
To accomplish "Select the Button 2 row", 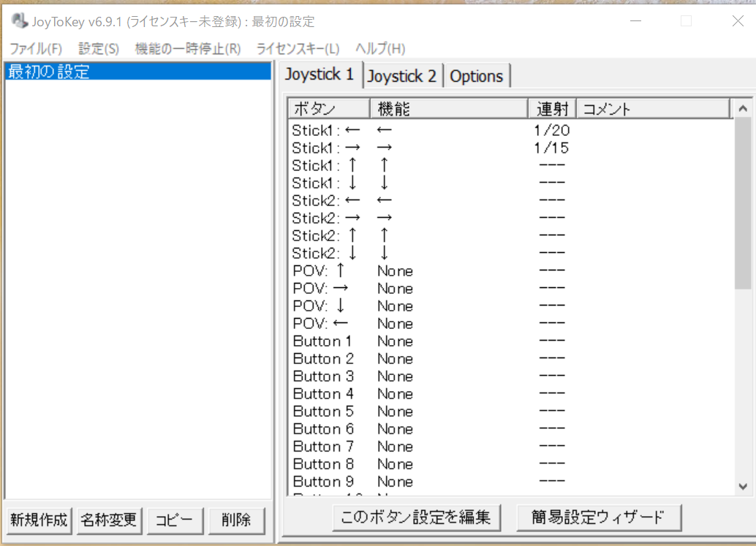I will [511, 359].
